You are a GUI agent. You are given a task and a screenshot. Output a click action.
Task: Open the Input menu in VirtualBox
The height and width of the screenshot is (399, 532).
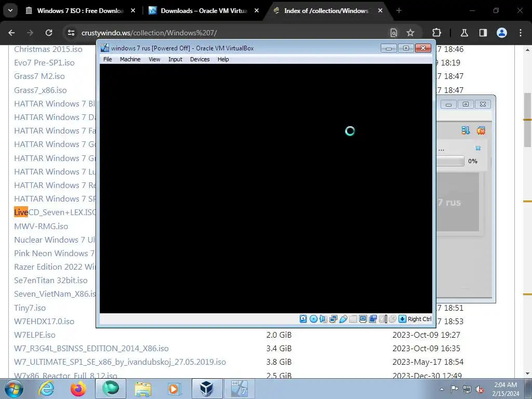tap(175, 59)
